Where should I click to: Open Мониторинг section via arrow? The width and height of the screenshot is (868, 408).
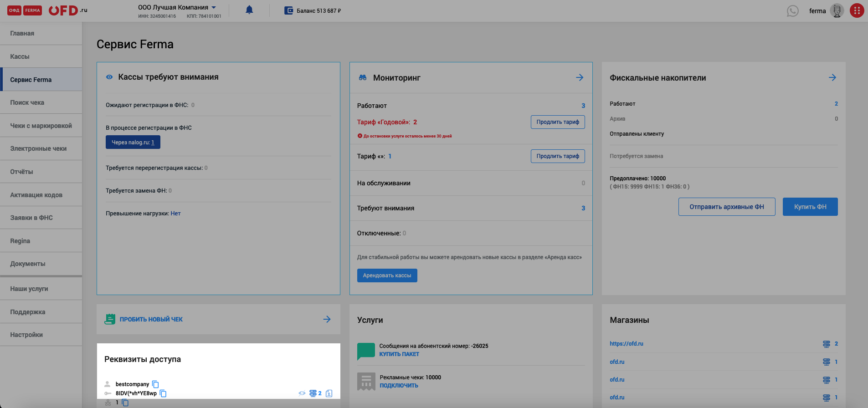point(580,77)
